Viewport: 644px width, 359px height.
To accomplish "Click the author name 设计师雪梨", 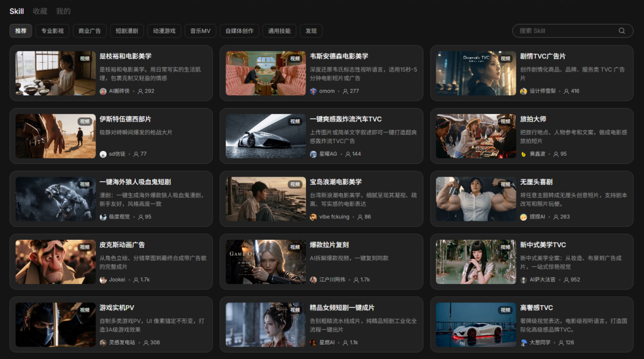I will [543, 91].
